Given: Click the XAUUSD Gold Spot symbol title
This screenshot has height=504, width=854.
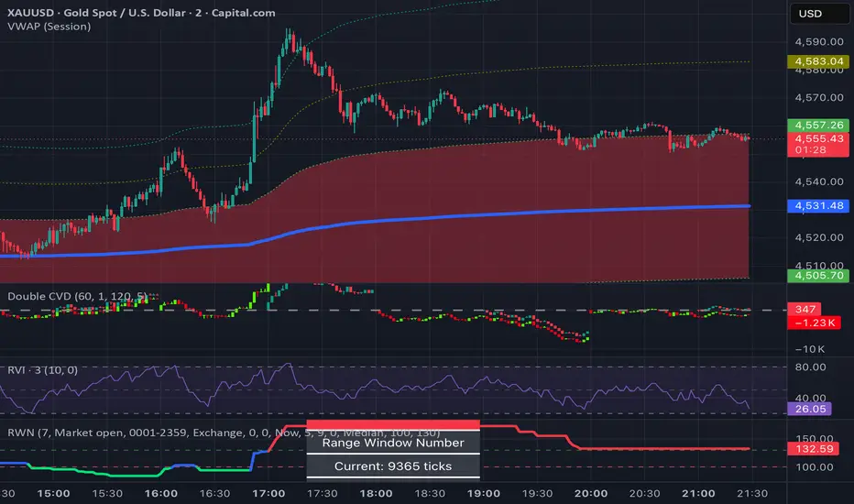Looking at the screenshot, I should [141, 13].
